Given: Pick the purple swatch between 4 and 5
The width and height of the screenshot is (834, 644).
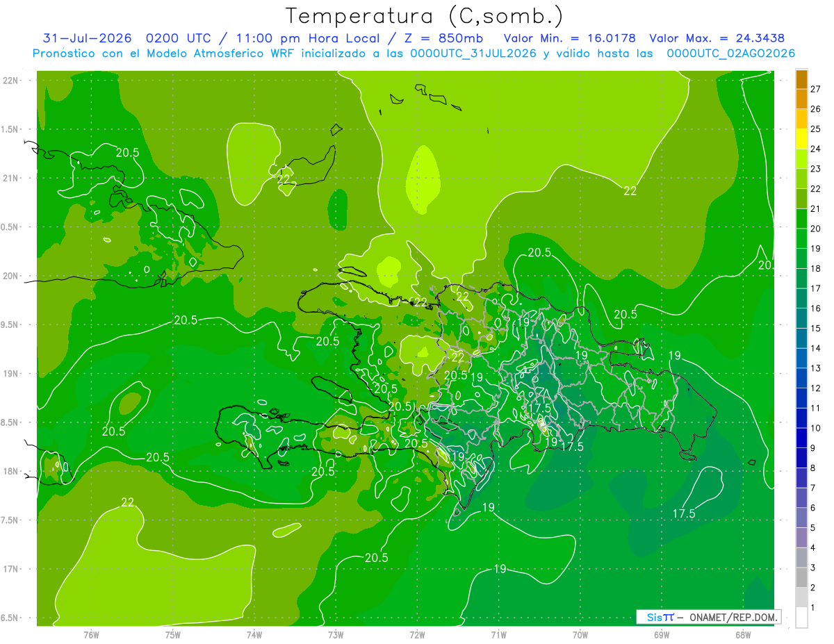Looking at the screenshot, I should point(801,538).
